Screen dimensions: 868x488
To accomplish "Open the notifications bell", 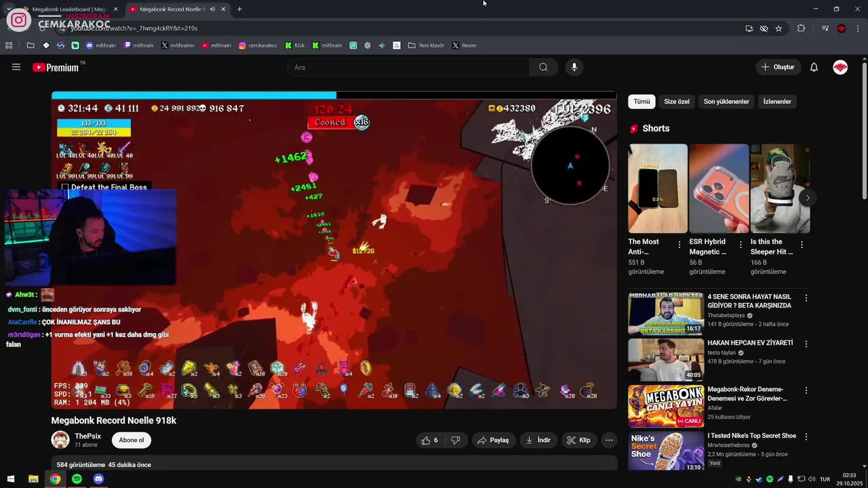I will click(814, 67).
